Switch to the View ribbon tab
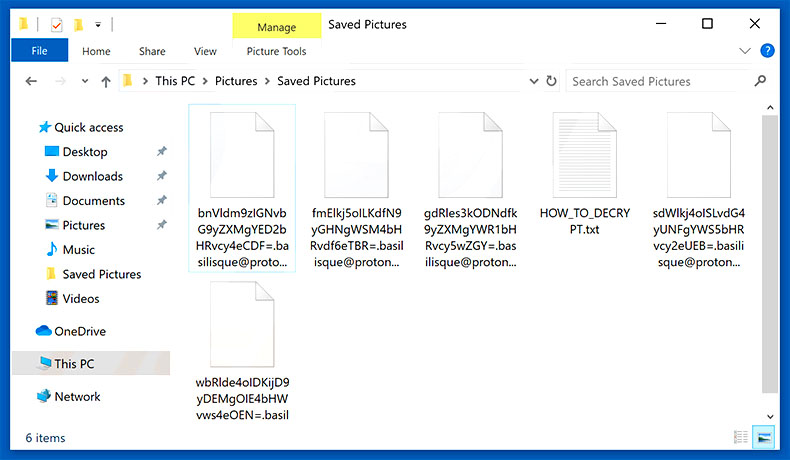This screenshot has width=790, height=460. click(x=205, y=51)
